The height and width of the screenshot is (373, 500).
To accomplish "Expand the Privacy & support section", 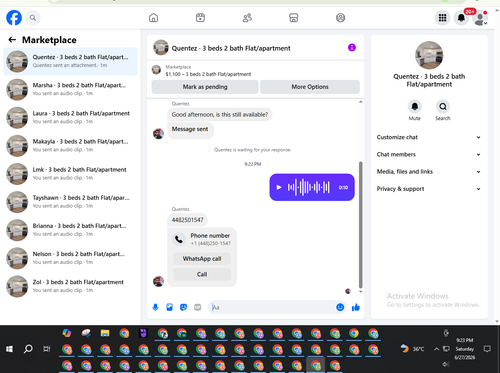I will click(x=429, y=189).
